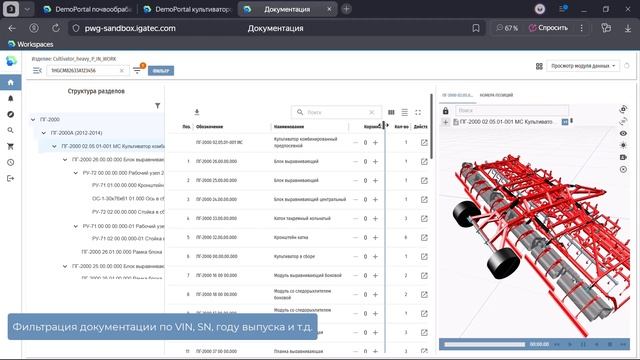Viewport: 640px width, 360px height.
Task: Expand the ПГ-2000 02.05.01-001 МС viewer node
Action: pyautogui.click(x=446, y=122)
